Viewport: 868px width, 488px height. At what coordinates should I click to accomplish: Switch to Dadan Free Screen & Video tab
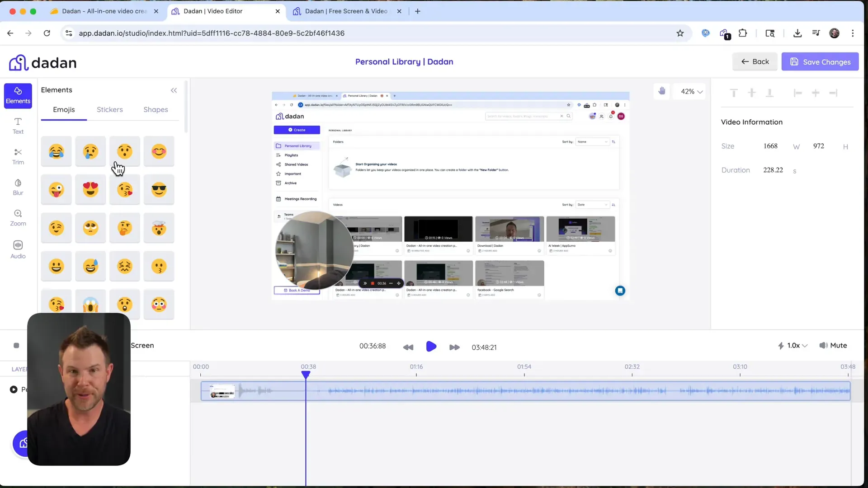click(x=347, y=11)
